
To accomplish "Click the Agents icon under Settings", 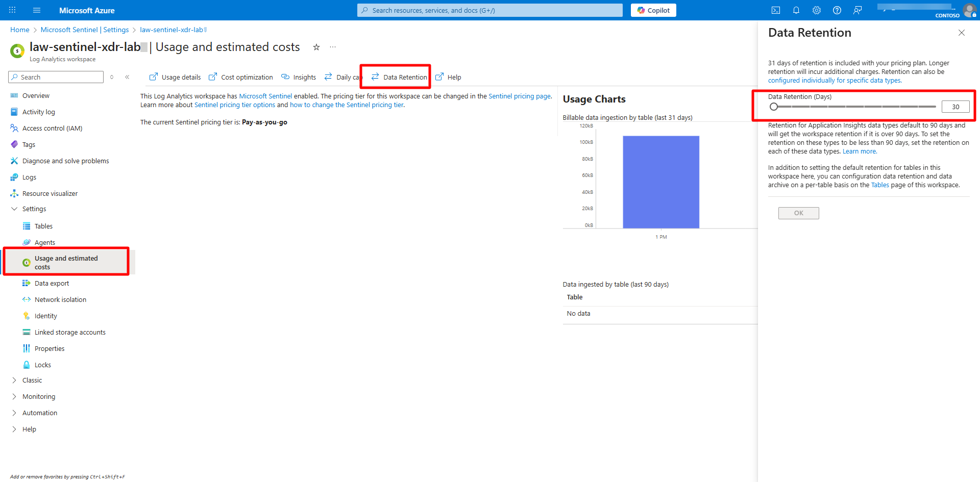I will (27, 242).
